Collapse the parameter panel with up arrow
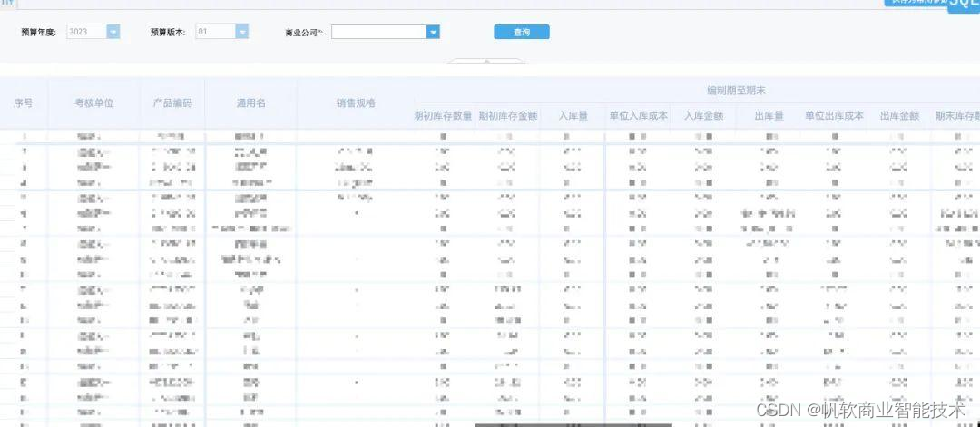Screen dimensions: 980x427 (x=486, y=61)
